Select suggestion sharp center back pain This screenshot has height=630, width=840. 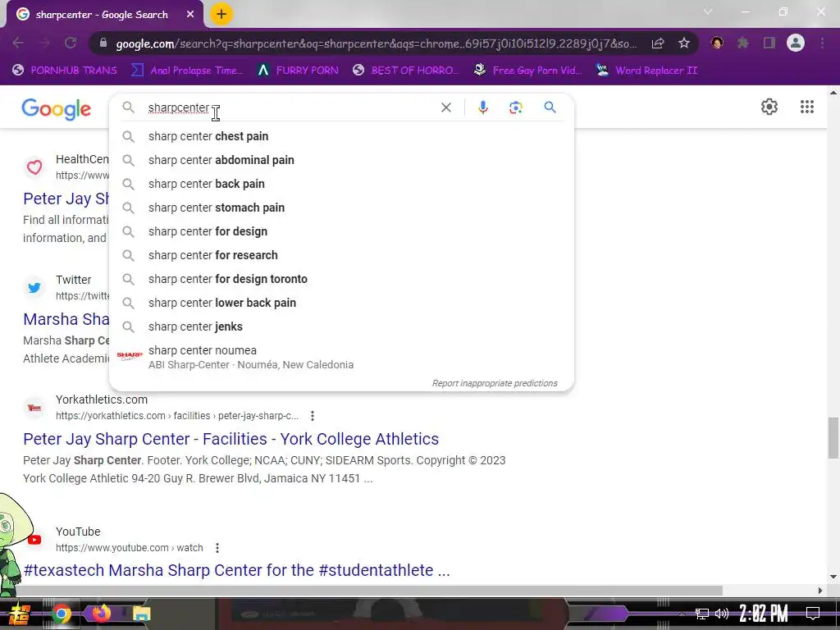coord(341,184)
